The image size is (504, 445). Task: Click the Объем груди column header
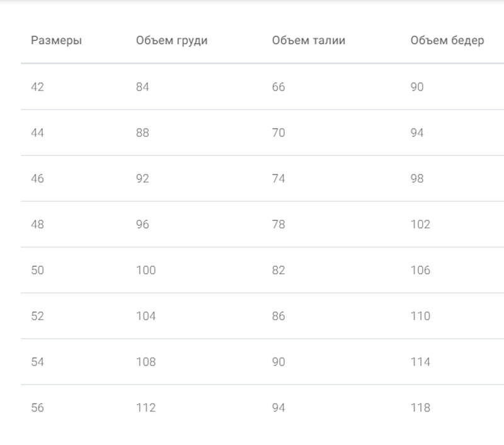click(171, 40)
